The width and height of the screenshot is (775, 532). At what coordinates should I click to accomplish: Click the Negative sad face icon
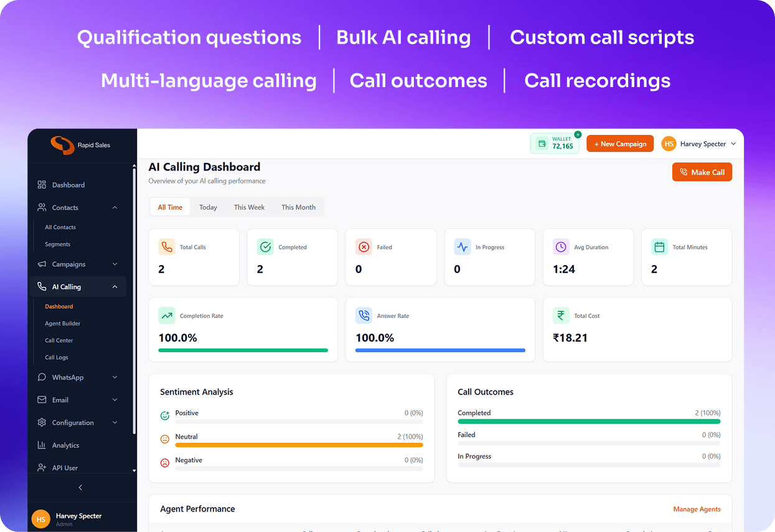[165, 463]
